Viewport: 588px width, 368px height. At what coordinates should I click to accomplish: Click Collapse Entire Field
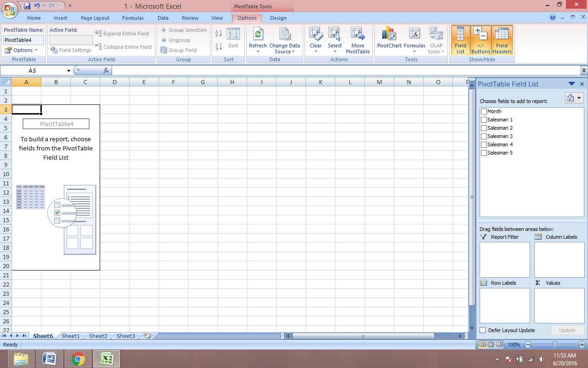coord(123,47)
